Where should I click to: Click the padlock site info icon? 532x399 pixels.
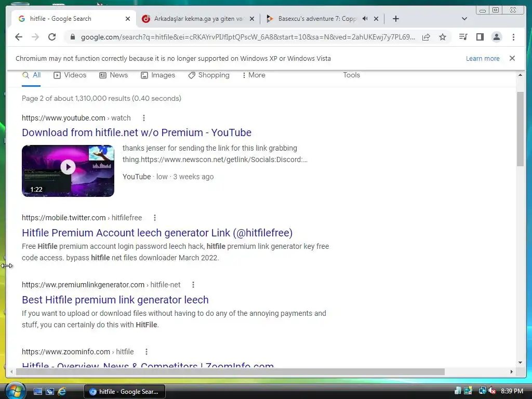pyautogui.click(x=72, y=37)
